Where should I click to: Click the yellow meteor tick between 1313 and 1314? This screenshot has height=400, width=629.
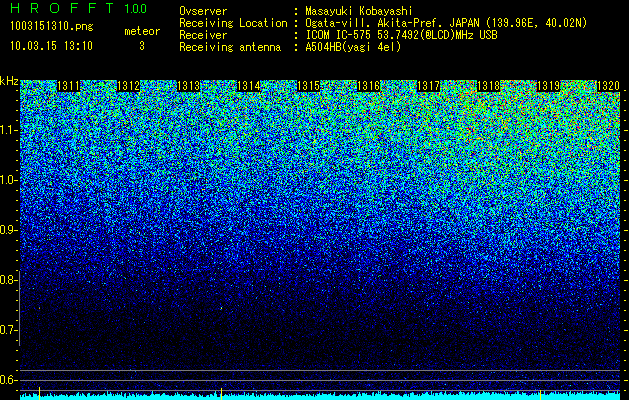(221, 394)
